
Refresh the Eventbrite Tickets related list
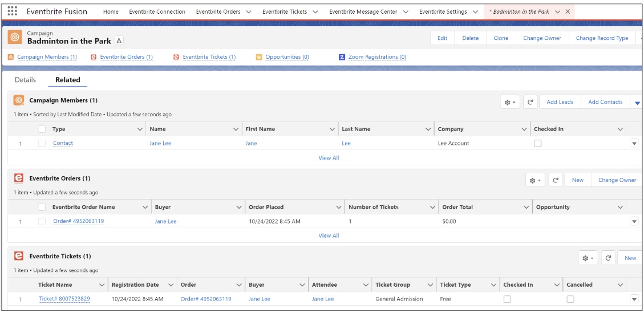point(608,258)
